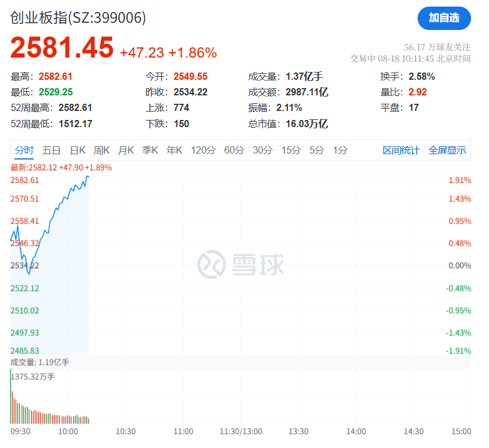Open the 5分 interval chart
The image size is (489, 448).
[317, 151]
